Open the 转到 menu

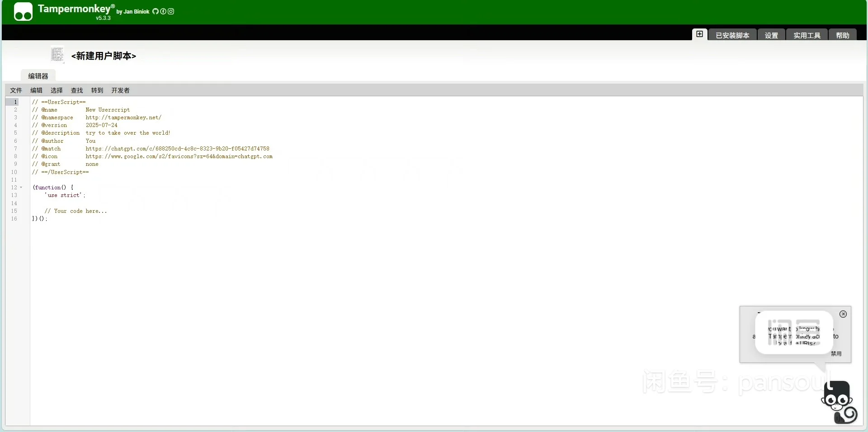click(x=97, y=90)
